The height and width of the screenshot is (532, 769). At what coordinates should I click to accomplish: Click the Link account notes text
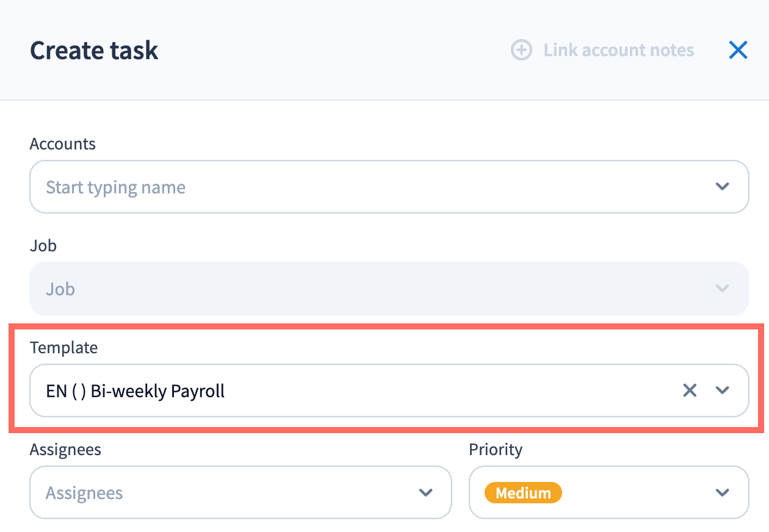(618, 50)
